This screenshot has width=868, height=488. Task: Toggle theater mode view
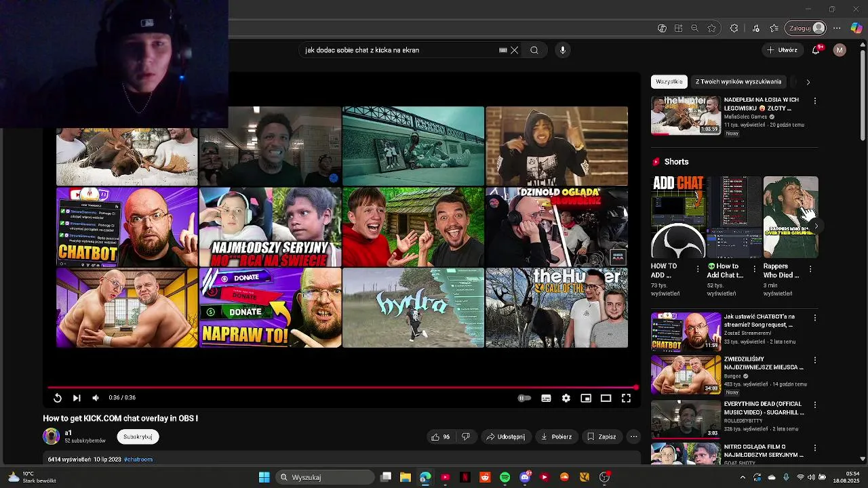click(x=606, y=398)
